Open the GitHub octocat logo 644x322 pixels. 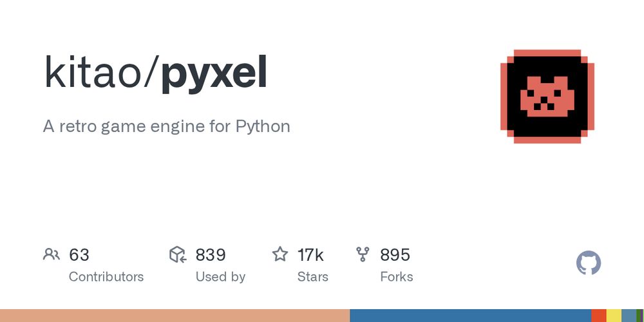tap(589, 263)
